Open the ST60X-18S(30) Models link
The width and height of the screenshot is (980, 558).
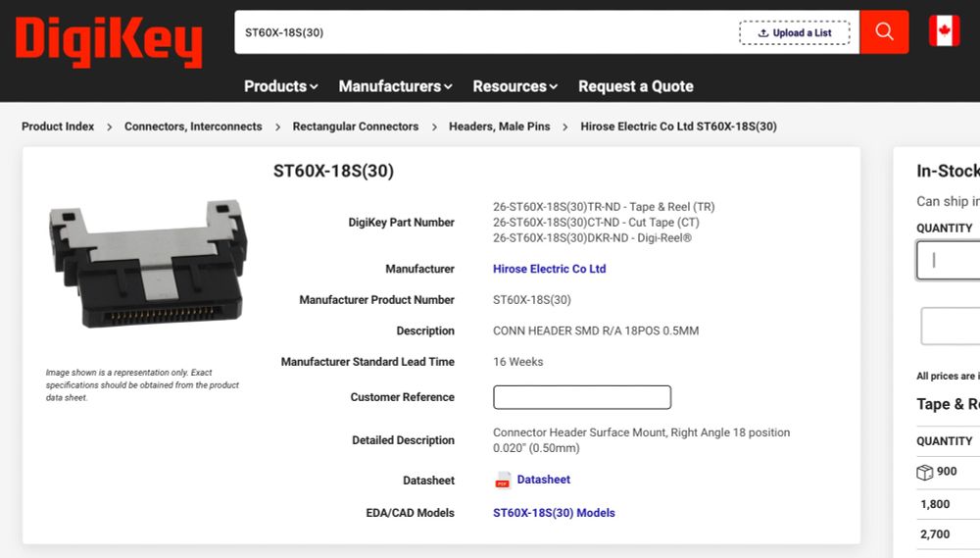point(554,513)
